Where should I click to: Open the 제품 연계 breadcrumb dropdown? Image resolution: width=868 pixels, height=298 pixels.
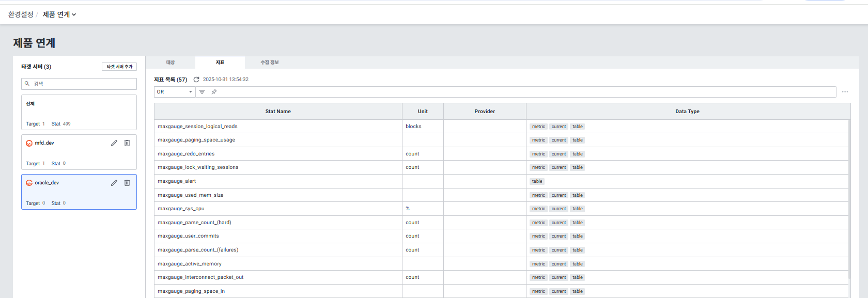click(59, 14)
